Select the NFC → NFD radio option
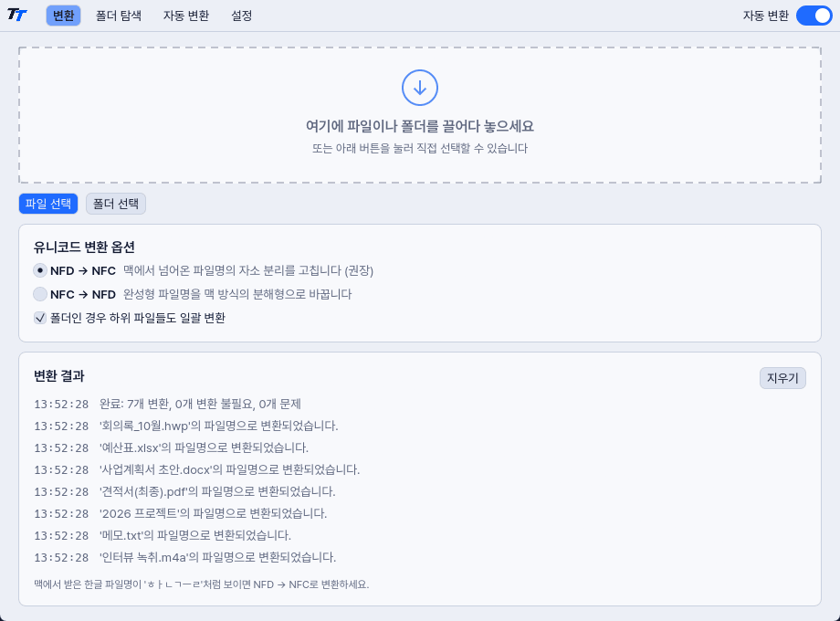The height and width of the screenshot is (621, 840). [40, 294]
